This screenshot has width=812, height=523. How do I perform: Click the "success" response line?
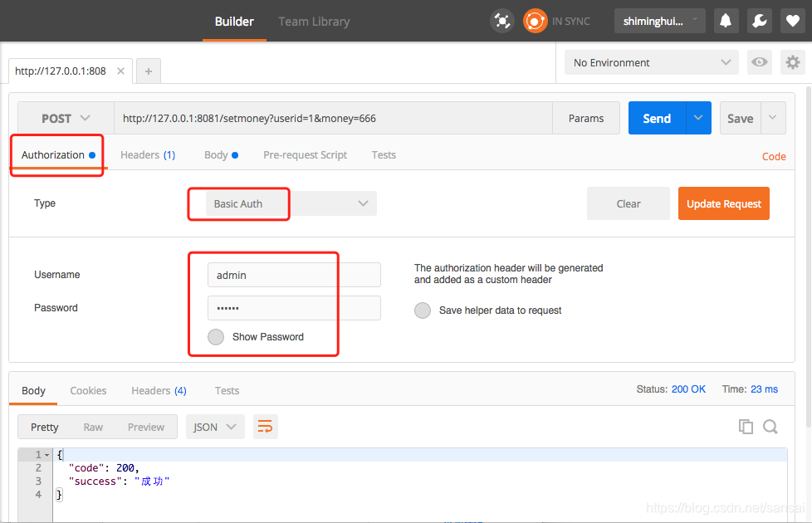pyautogui.click(x=119, y=481)
